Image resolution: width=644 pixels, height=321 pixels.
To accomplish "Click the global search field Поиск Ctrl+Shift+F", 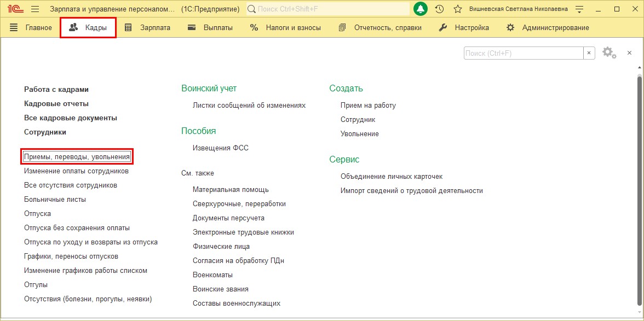I will click(327, 9).
